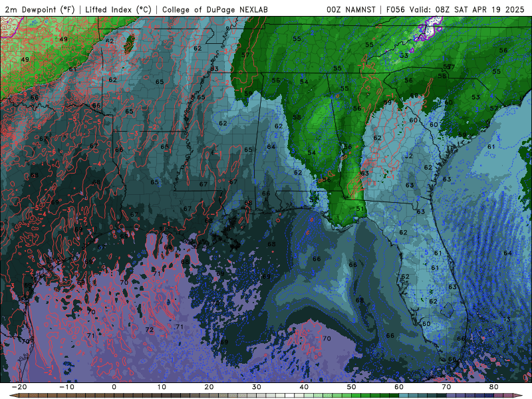Click the 20 label on the color scale

[209, 387]
